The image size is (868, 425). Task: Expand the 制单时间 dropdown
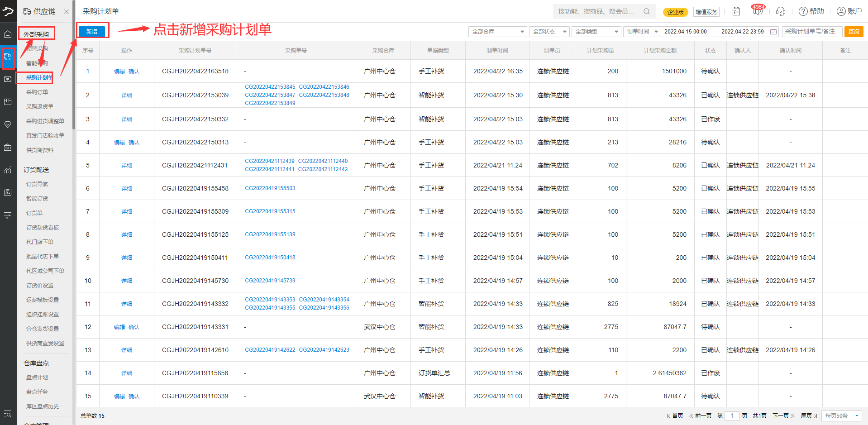click(x=642, y=32)
